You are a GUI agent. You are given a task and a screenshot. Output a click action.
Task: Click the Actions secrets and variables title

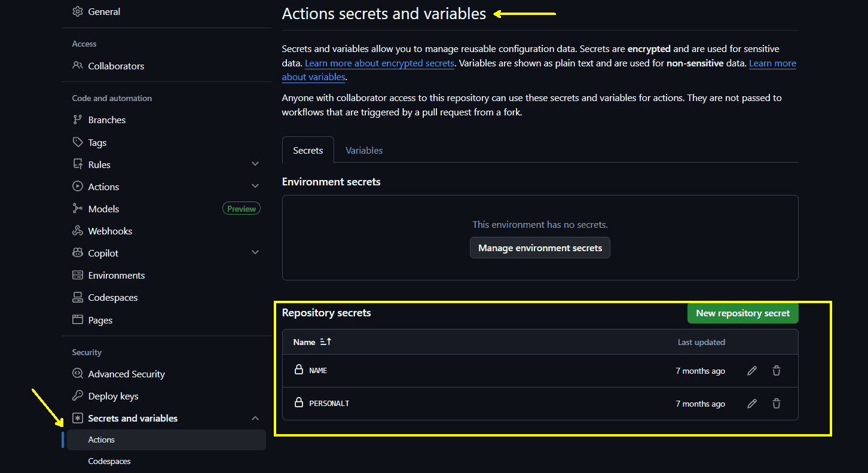tap(384, 14)
